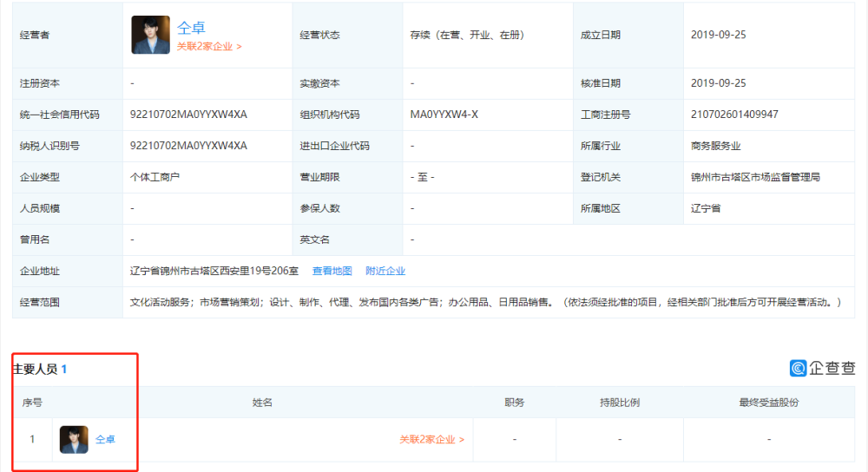Select unified credit code 92210702MA0YYXW4XA
This screenshot has height=472, width=868.
tap(188, 115)
